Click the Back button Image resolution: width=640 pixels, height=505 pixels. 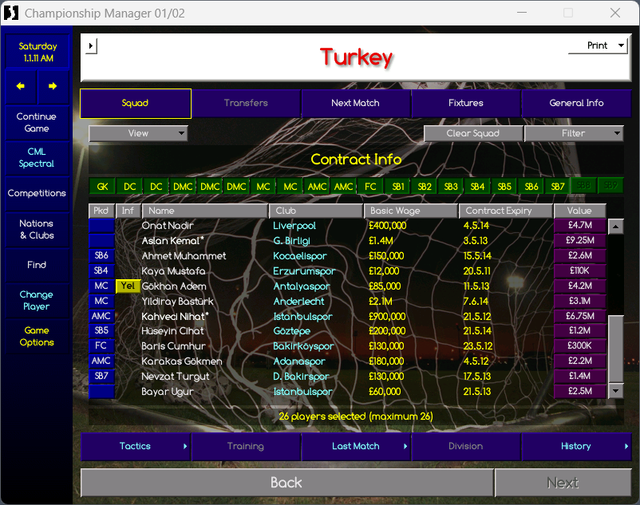[287, 483]
